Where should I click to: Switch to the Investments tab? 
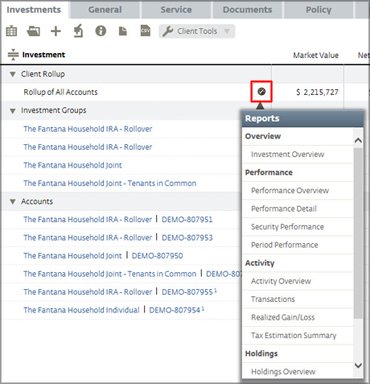point(34,10)
